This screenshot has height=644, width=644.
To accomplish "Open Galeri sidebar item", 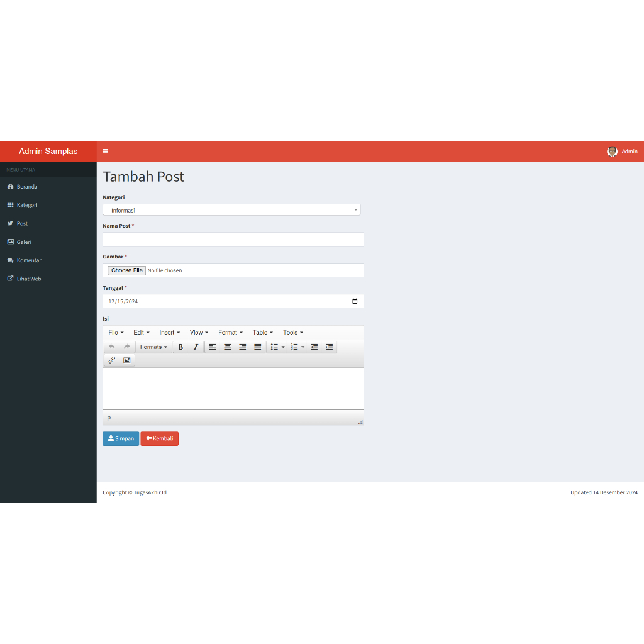I will point(48,242).
